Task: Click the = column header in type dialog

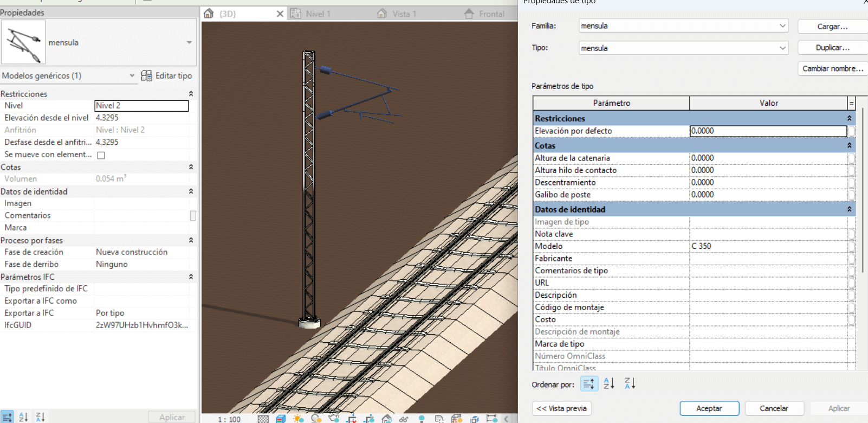Action: (851, 103)
